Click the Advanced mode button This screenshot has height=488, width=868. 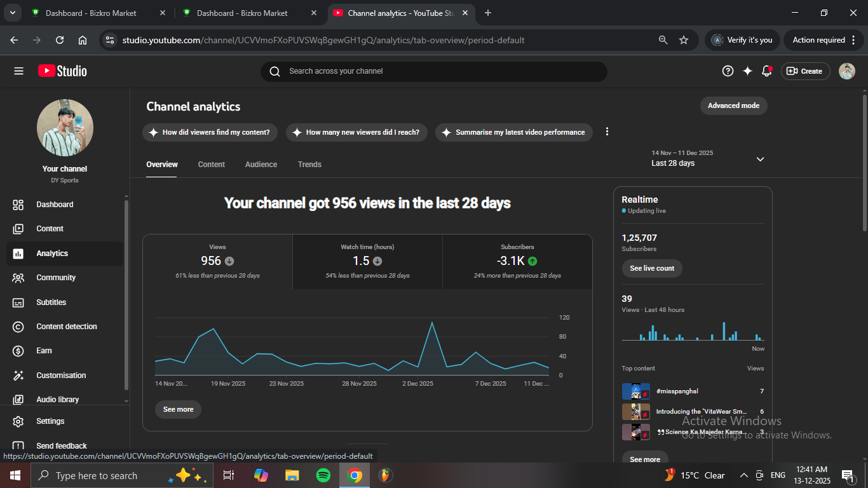click(x=733, y=105)
